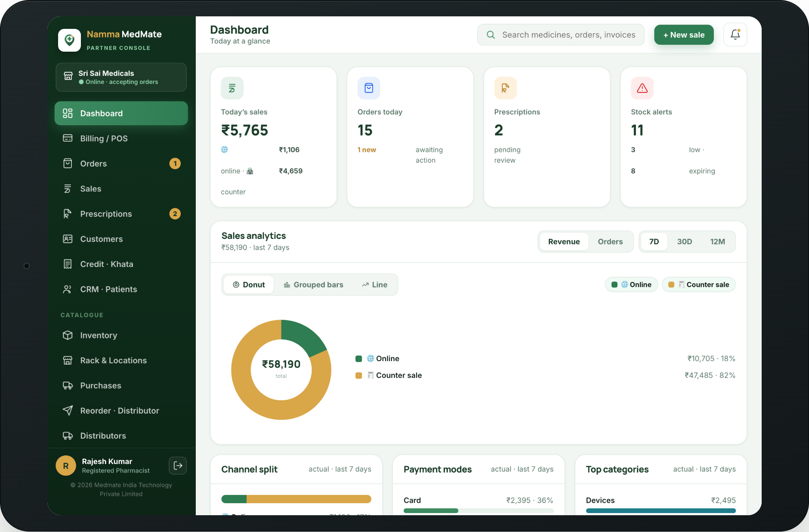Open Sales in the sidebar
The image size is (809, 532).
(121, 189)
